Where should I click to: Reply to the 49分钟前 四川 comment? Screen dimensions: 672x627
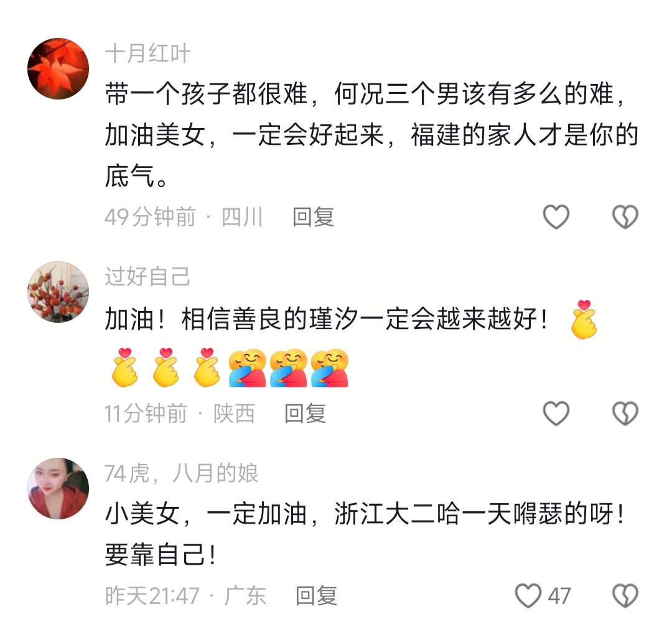click(x=313, y=217)
